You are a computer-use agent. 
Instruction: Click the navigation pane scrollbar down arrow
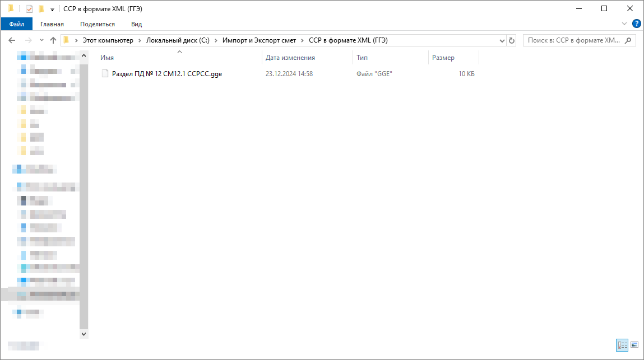pyautogui.click(x=84, y=334)
